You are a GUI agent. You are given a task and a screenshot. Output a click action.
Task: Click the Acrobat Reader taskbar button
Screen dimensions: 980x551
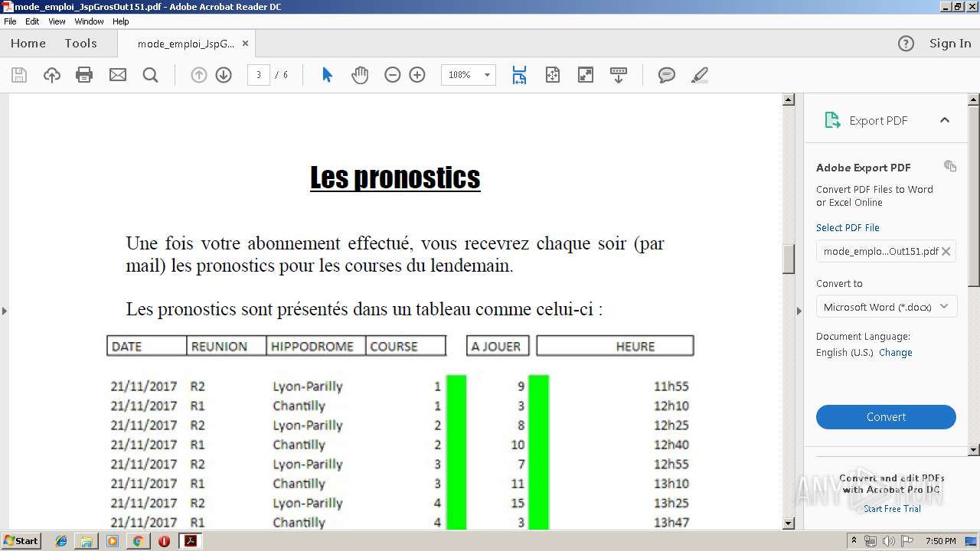(190, 541)
